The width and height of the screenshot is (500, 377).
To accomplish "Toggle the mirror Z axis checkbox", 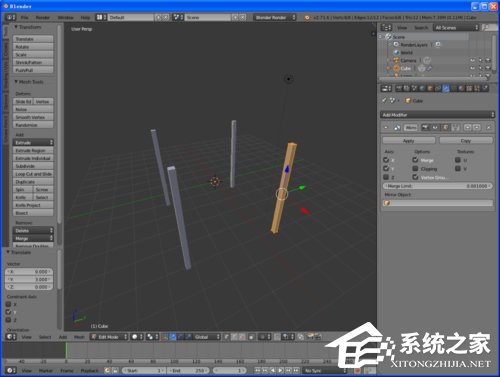I will [x=386, y=177].
